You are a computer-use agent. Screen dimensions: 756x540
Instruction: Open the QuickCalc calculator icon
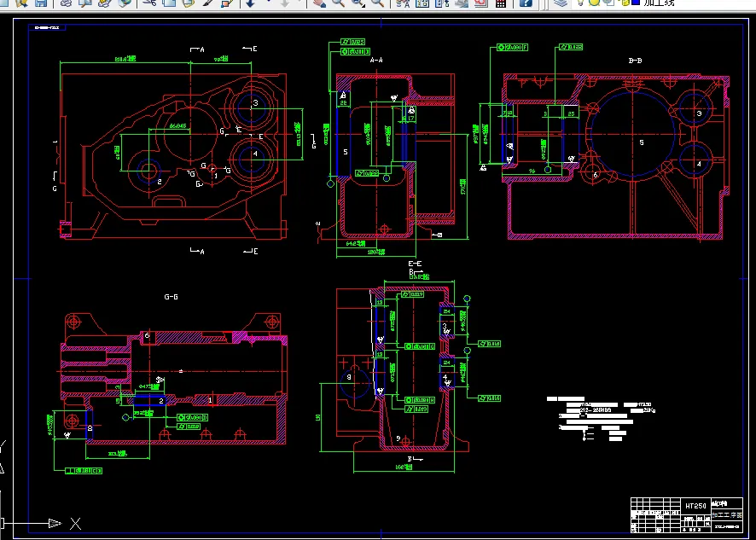point(501,3)
